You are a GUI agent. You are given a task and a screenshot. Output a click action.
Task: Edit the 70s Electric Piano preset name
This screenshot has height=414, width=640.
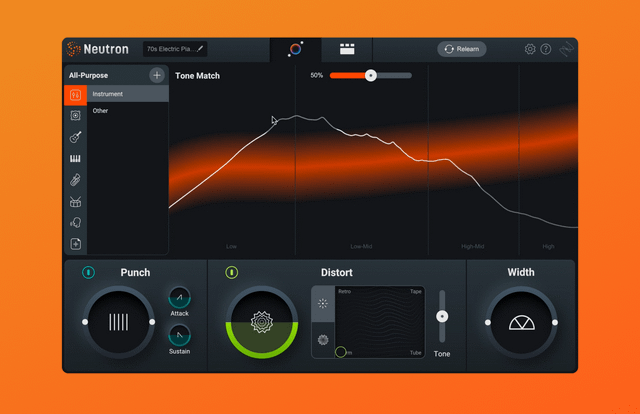click(175, 49)
